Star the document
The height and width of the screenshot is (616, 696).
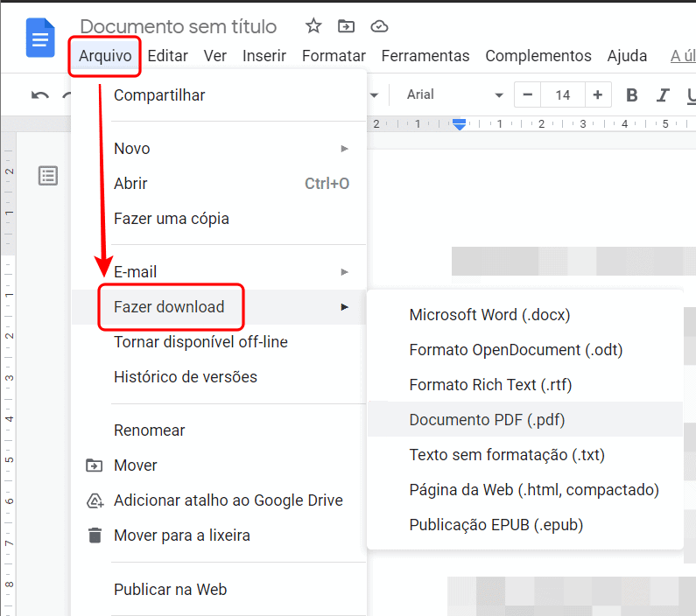tap(313, 26)
